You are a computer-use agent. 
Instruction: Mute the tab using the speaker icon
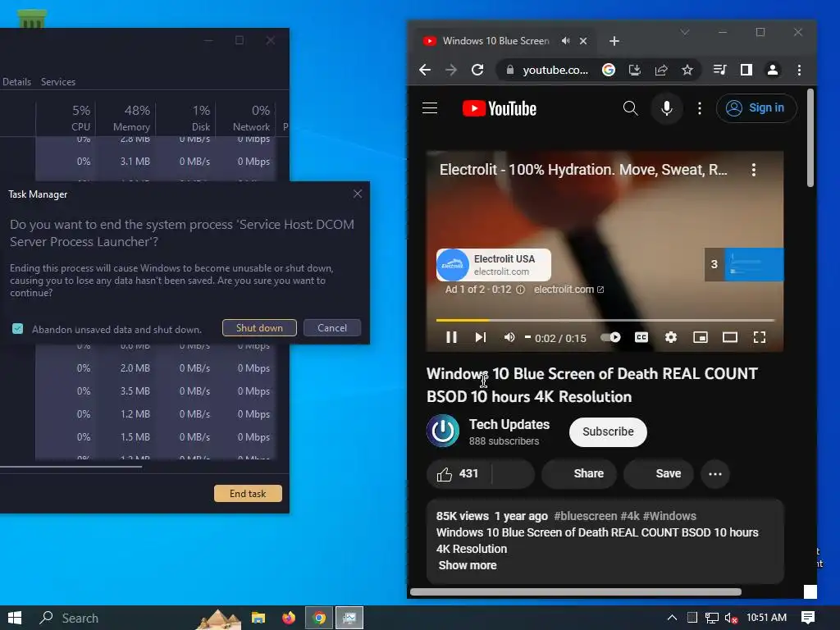click(566, 41)
